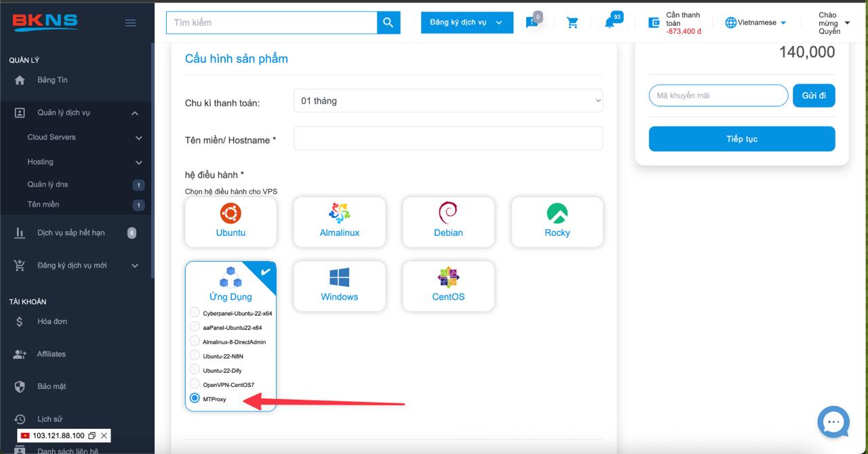Click the Tiếp tục button
Image resolution: width=868 pixels, height=454 pixels.
point(741,138)
